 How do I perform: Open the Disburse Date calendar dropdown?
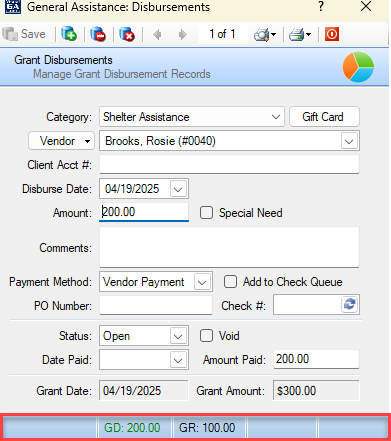[178, 189]
